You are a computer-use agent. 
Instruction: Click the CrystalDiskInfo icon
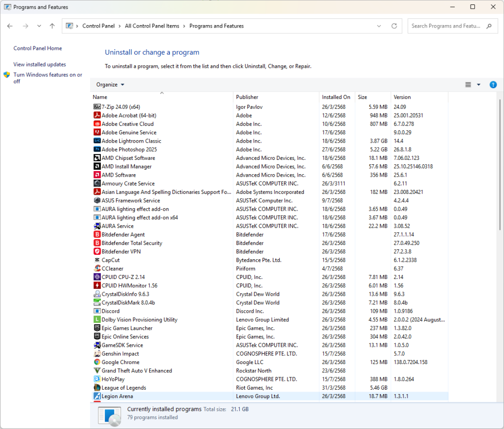[x=97, y=294]
